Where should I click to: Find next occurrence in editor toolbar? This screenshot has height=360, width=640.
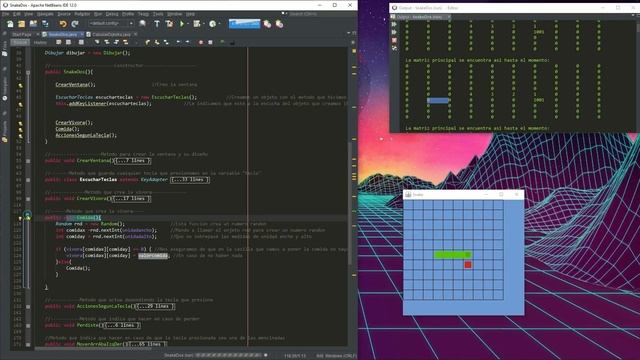[x=116, y=42]
